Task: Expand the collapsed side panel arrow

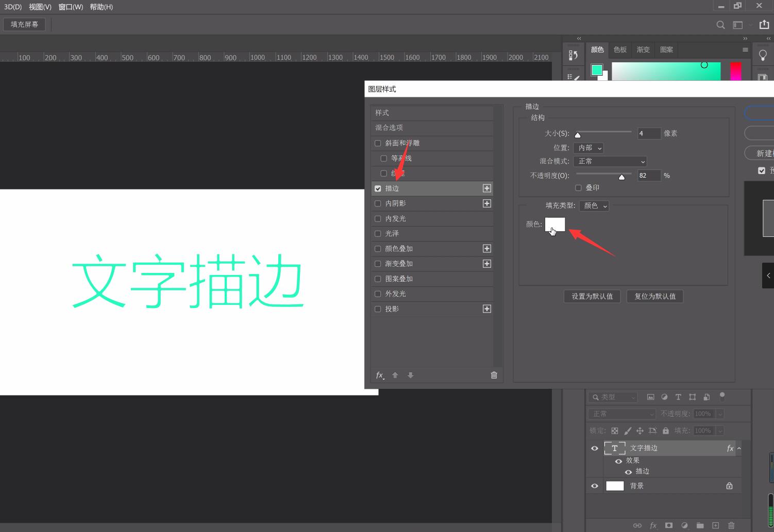Action: click(x=768, y=276)
